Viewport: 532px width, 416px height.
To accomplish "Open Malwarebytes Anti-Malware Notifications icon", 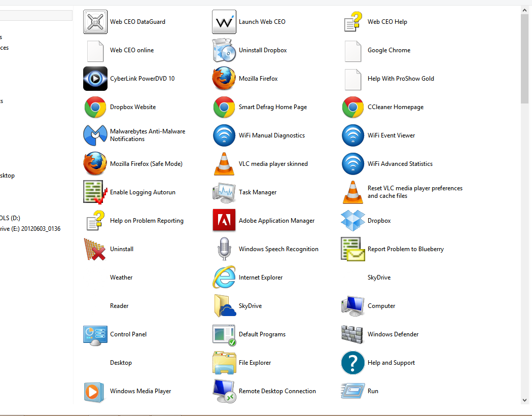I will point(95,135).
